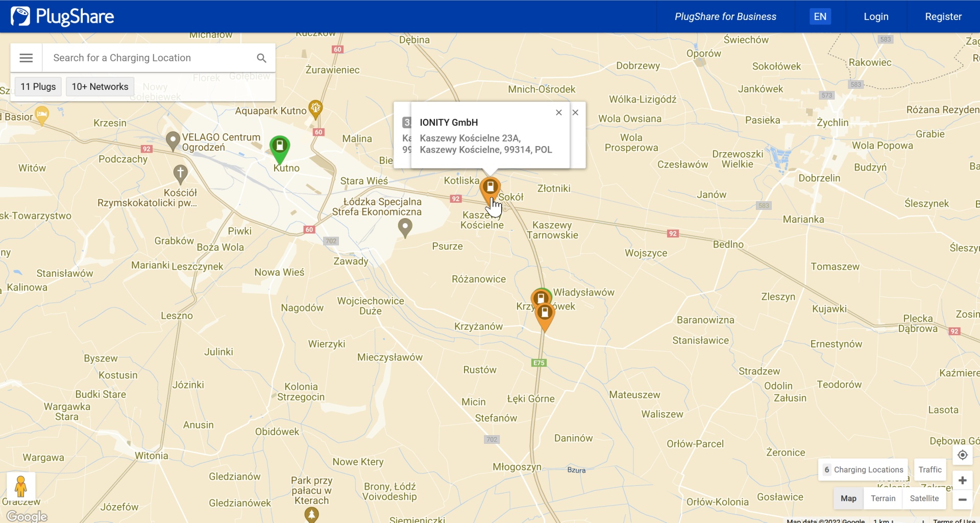Close the IONITY GmbH info popup
The height and width of the screenshot is (523, 980).
[x=559, y=112]
